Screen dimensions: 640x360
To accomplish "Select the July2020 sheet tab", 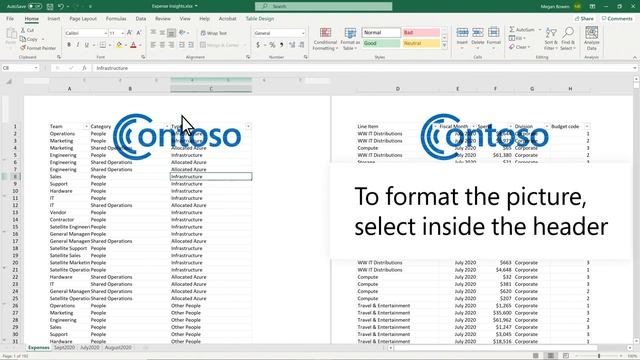I will click(89, 348).
